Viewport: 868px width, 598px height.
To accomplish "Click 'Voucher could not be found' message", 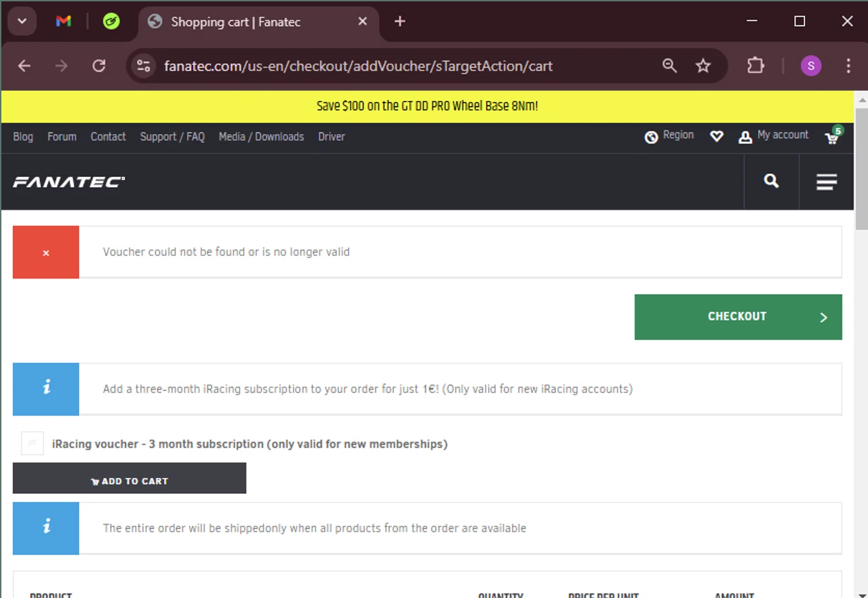I will [226, 252].
